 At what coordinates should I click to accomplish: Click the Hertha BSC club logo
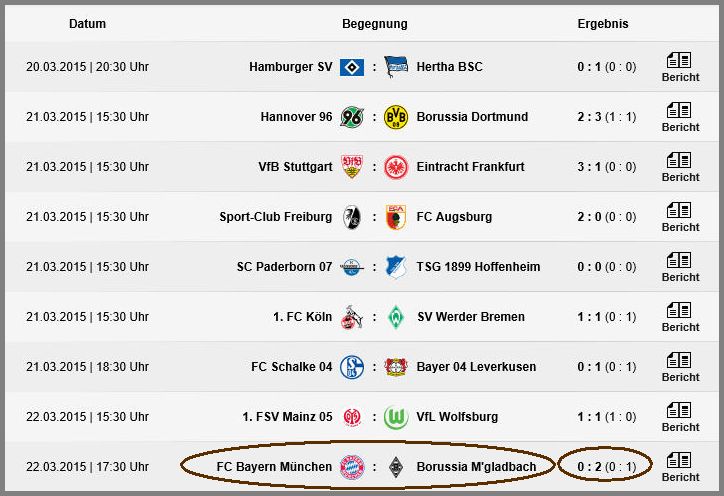pyautogui.click(x=396, y=67)
